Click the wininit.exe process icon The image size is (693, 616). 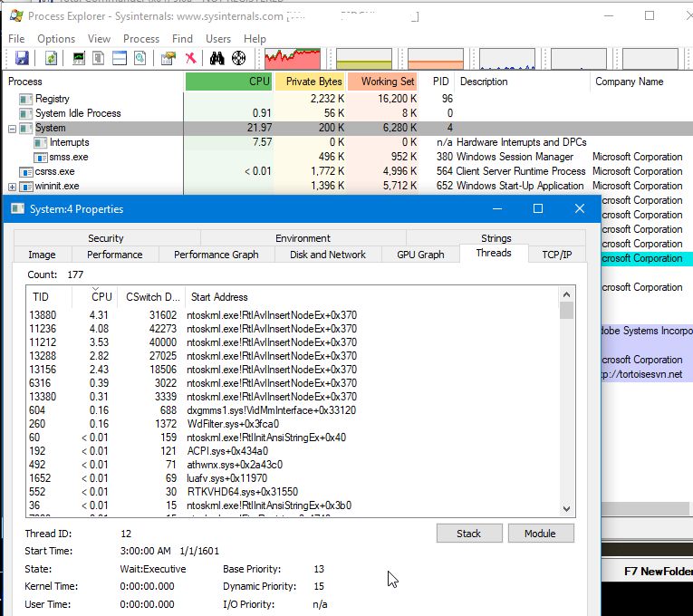26,187
